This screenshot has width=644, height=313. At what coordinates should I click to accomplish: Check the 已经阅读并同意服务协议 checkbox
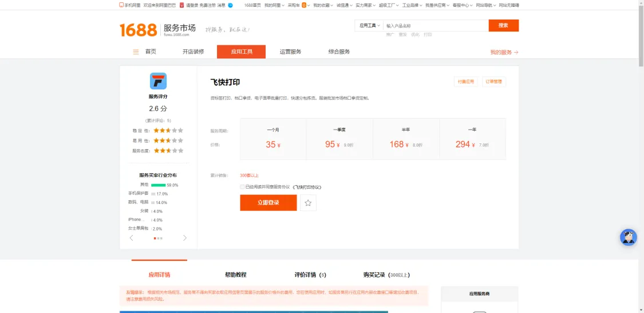(242, 187)
